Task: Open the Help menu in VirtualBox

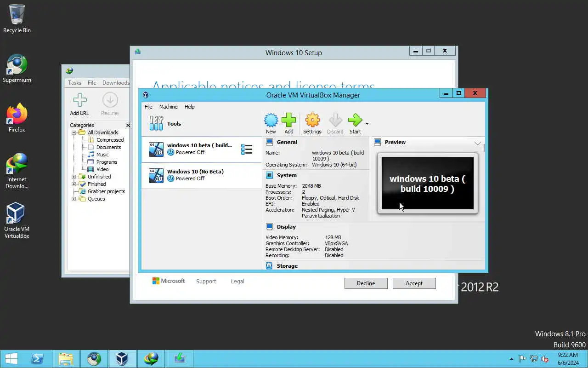Action: (x=190, y=107)
